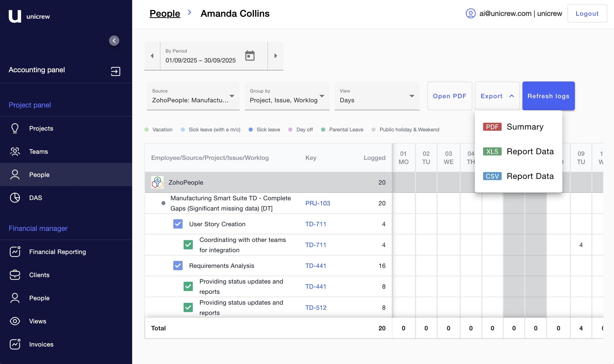Toggle the Requirements Analysis checkbox
This screenshot has width=614, height=364.
point(178,266)
